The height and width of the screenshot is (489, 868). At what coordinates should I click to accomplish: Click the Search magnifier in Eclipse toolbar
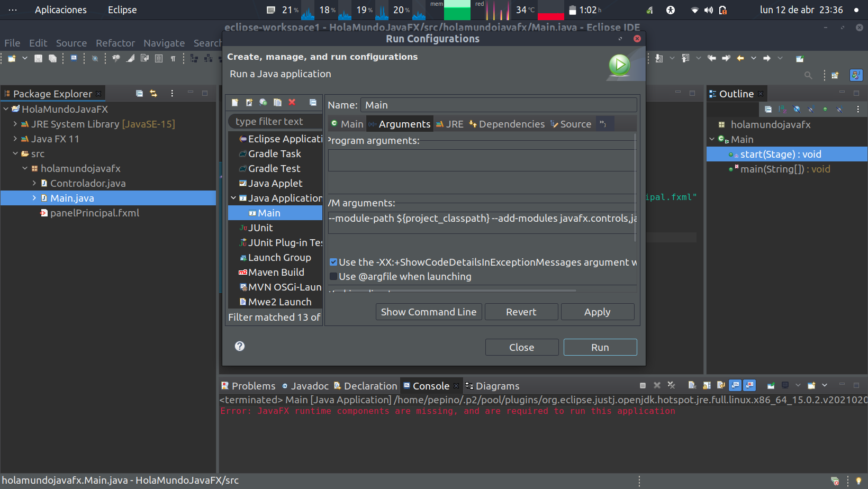(x=808, y=75)
